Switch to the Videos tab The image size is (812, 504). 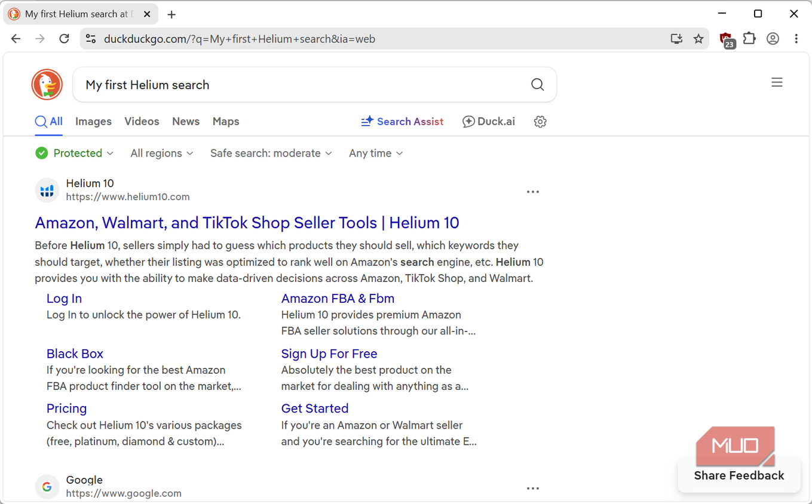(142, 122)
